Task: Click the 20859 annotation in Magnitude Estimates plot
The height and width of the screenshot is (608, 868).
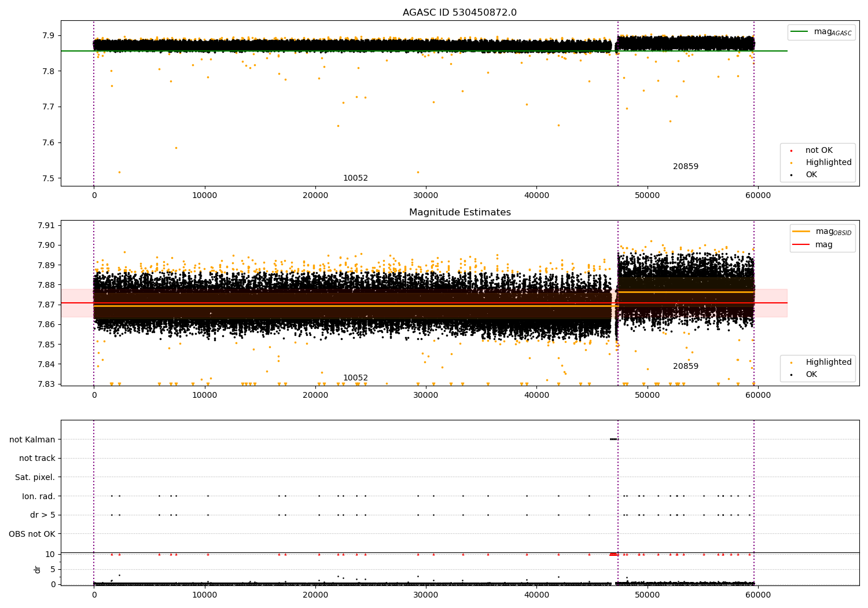Action: [686, 367]
